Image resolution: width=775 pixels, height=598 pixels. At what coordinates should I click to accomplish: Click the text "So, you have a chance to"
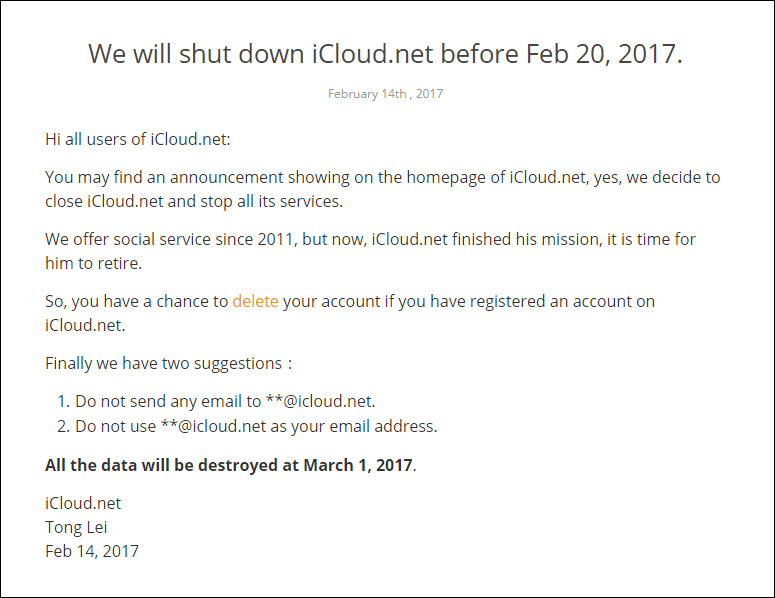[x=136, y=301]
